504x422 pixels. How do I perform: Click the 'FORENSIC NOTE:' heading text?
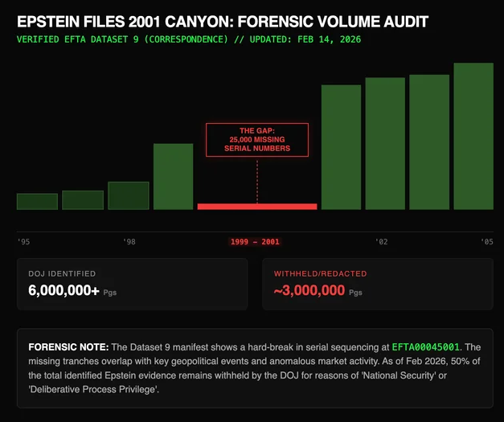coord(68,347)
